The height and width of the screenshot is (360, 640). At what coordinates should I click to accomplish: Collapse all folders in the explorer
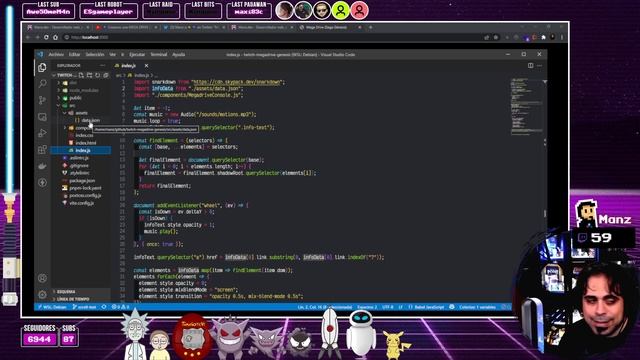click(x=106, y=75)
